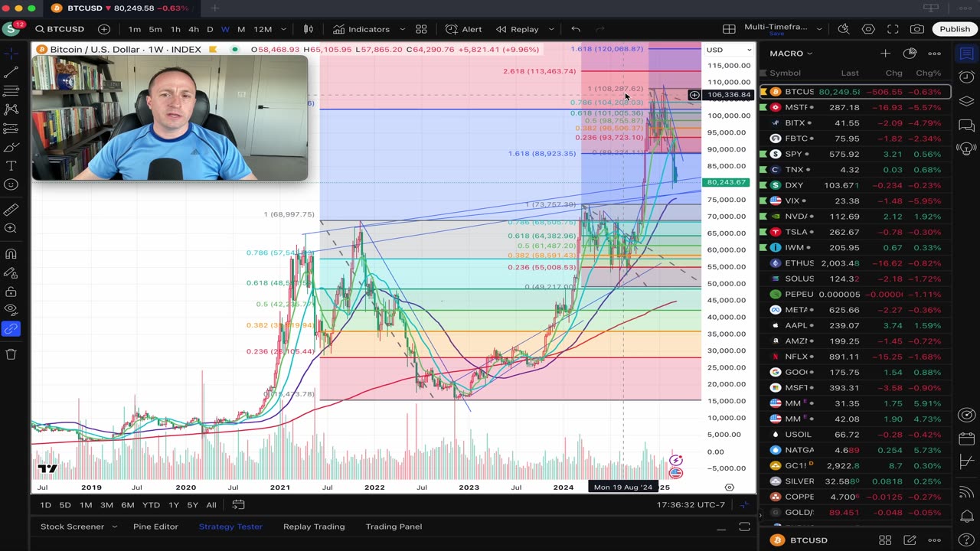980x551 pixels.
Task: Open the go-to-date calendar
Action: [x=238, y=505]
